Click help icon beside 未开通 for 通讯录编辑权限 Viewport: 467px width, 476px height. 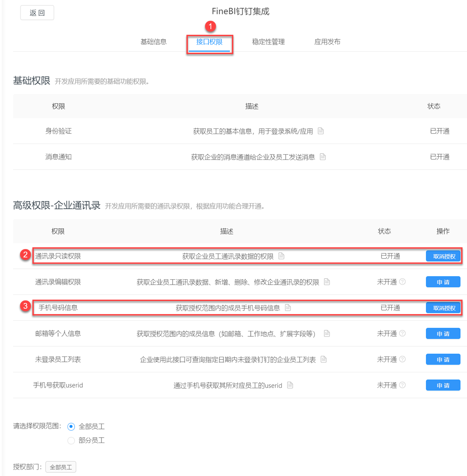point(402,282)
